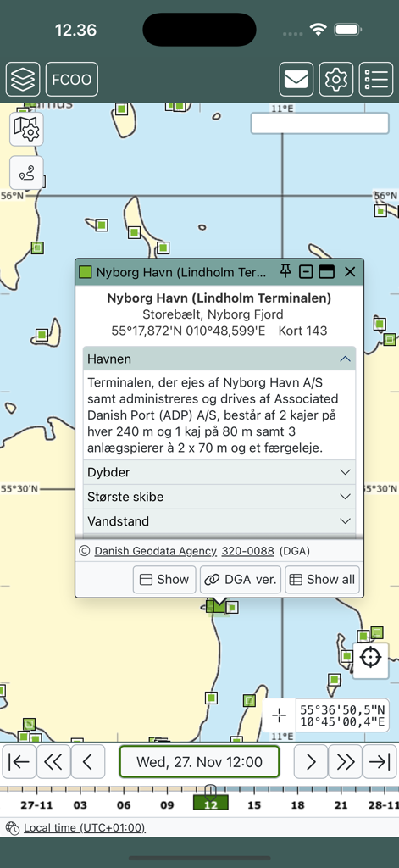Click the Storebælt, Nyborg Fjord text
The image size is (399, 868).
tap(213, 314)
